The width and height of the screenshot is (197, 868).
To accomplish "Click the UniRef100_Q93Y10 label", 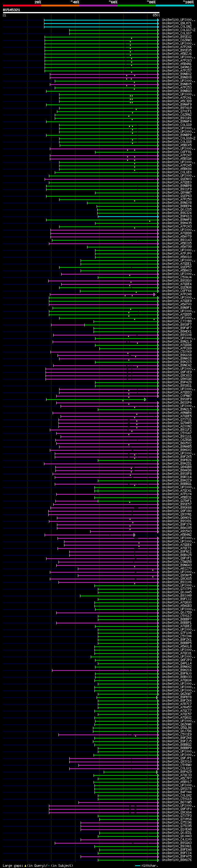I will click(x=177, y=761).
